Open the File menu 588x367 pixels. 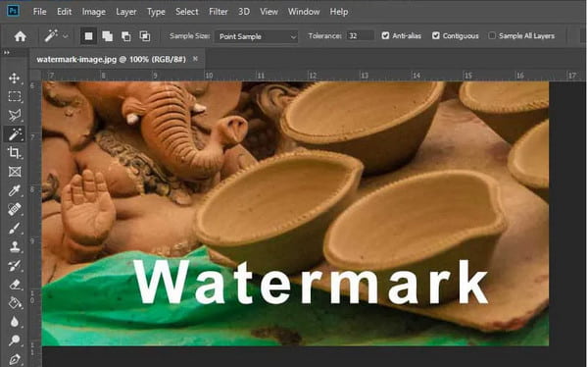40,12
